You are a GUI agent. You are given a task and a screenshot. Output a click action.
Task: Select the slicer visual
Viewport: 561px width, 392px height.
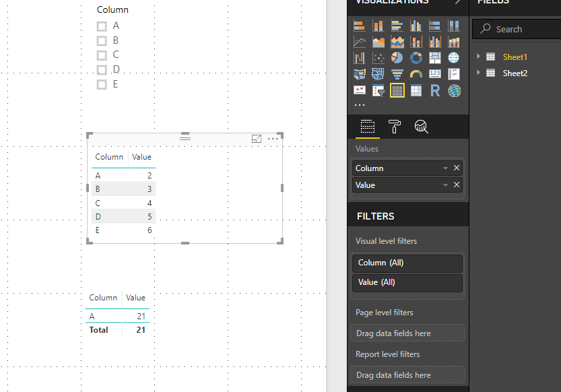378,90
